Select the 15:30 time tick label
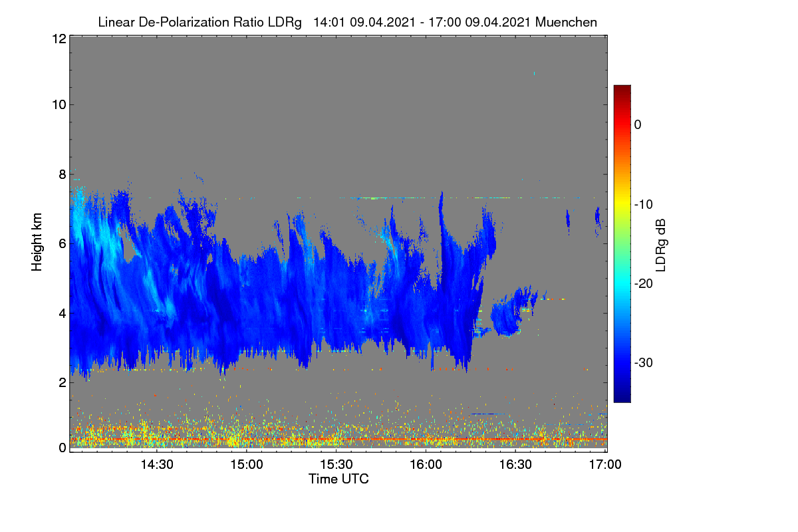Image resolution: width=798 pixels, height=532 pixels. click(336, 464)
